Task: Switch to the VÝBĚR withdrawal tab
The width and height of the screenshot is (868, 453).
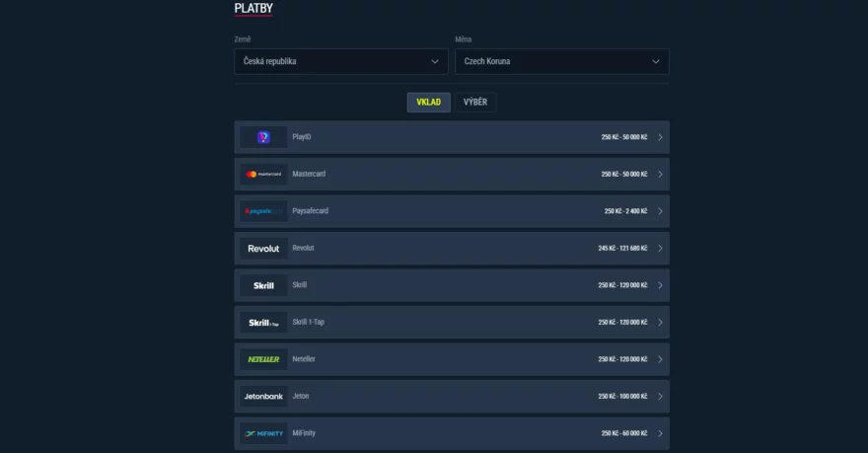Action: (x=475, y=103)
